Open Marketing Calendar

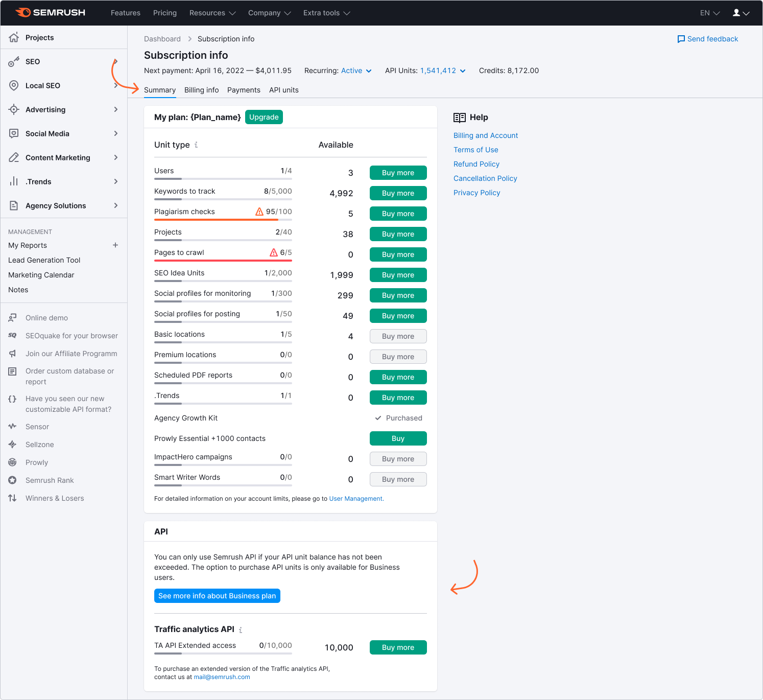(41, 275)
